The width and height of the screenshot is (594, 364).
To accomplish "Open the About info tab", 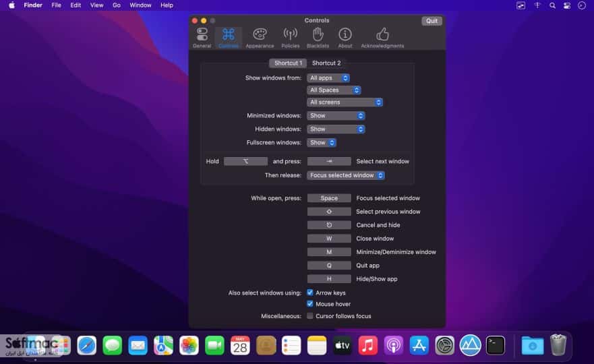I will point(345,38).
